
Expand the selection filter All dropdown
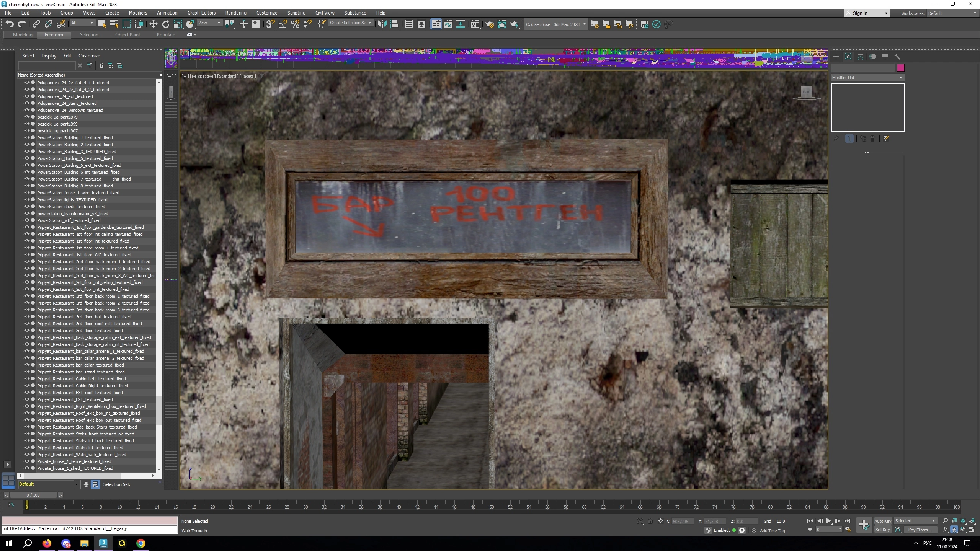click(x=82, y=23)
